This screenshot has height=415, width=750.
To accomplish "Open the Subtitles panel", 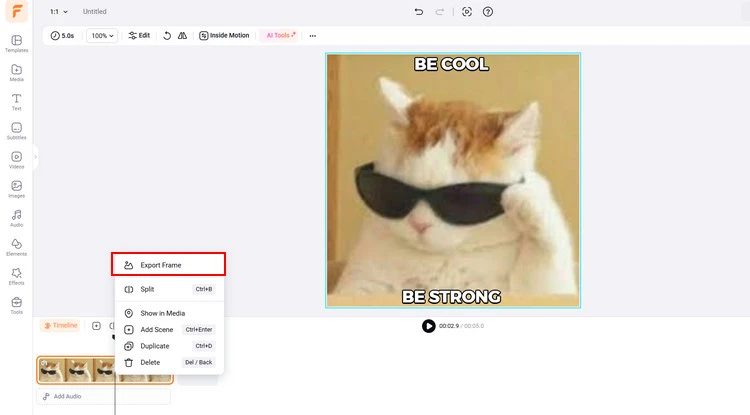I will 16,131.
